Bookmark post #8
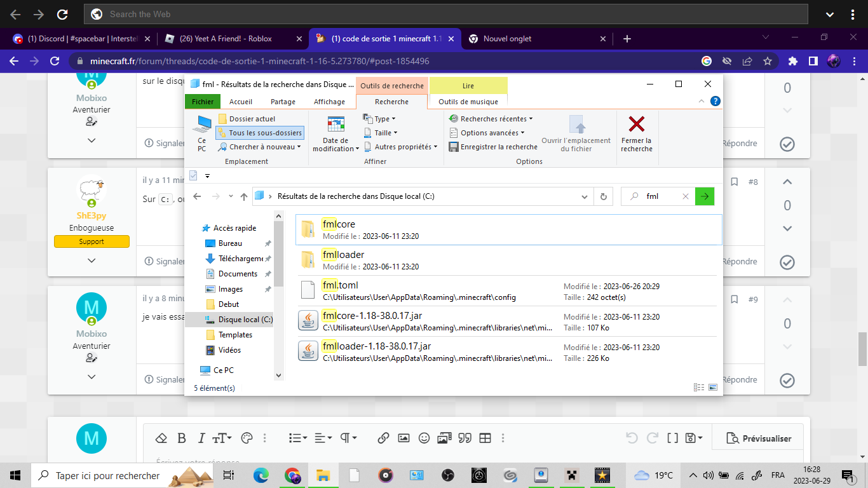Viewport: 868px width, 488px height. coord(734,182)
